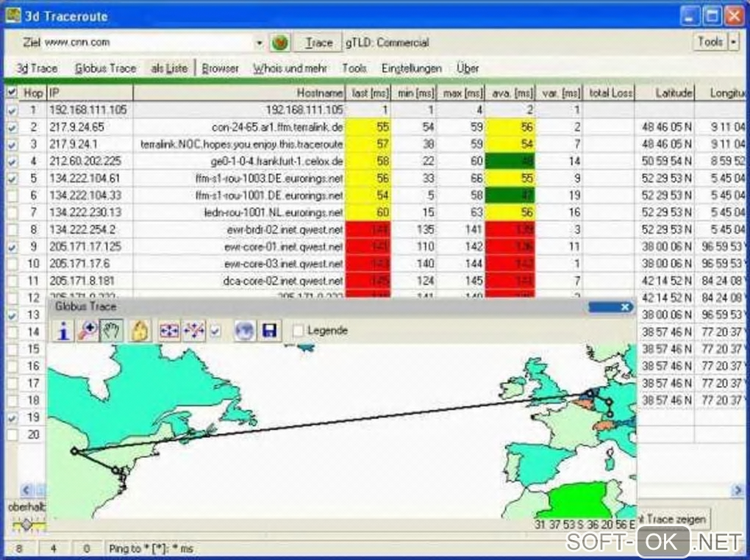
Task: Uncheck hop 9 checkbox for 205.171.17.125
Action: (12, 247)
